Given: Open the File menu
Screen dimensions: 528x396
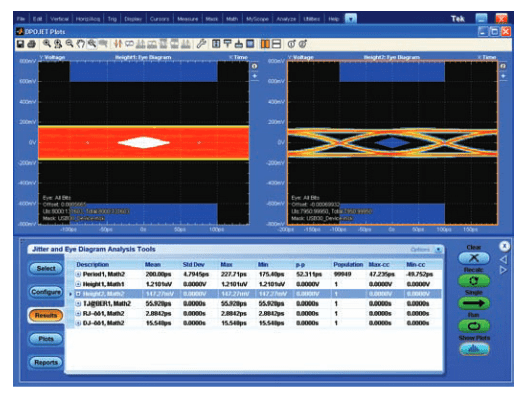Looking at the screenshot, I should pyautogui.click(x=21, y=19).
